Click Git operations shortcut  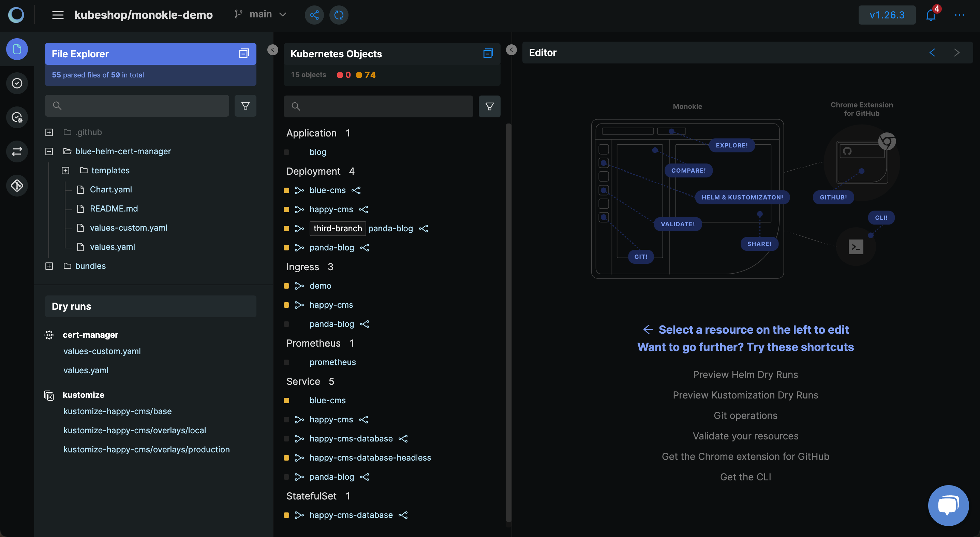[x=745, y=416]
